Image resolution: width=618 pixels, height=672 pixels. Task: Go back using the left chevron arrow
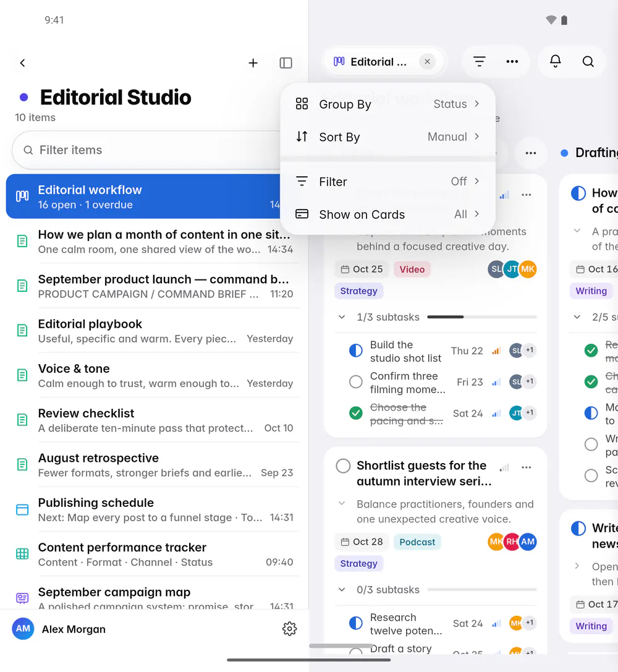click(x=23, y=63)
